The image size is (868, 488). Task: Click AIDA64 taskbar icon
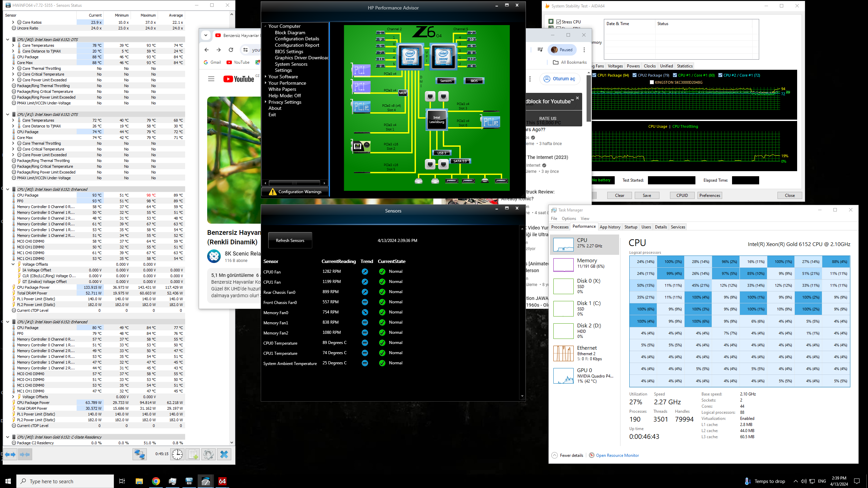[x=222, y=481]
